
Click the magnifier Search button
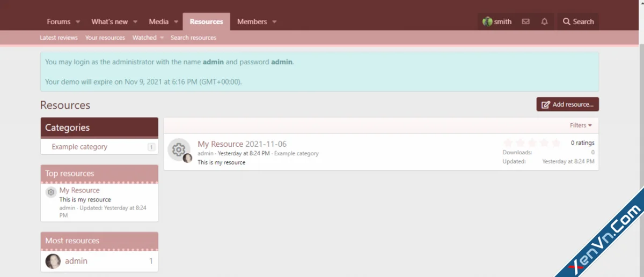pos(578,22)
